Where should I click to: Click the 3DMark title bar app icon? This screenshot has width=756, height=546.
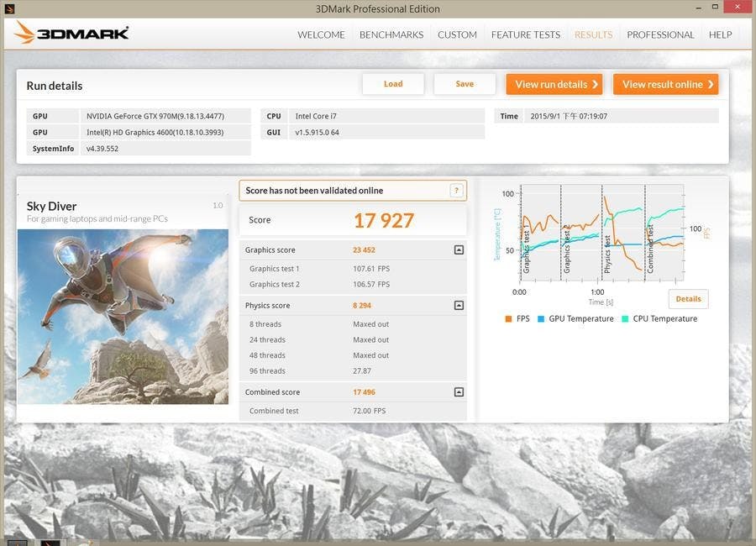click(8, 8)
